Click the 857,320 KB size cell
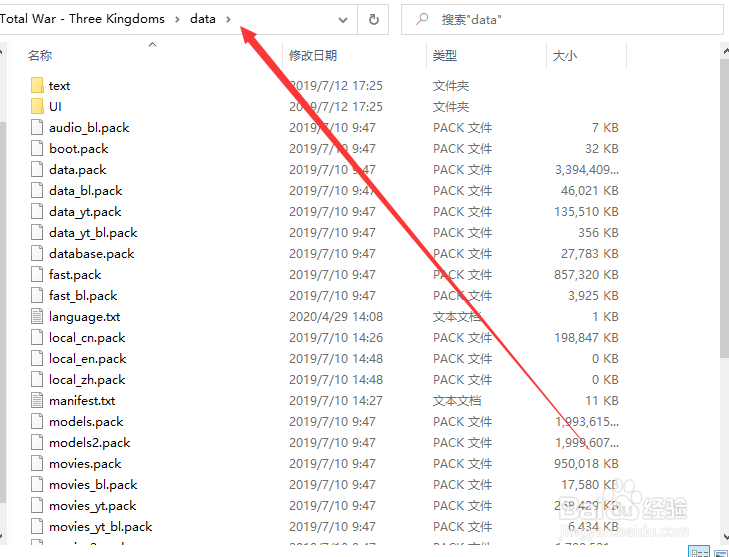 coord(586,275)
